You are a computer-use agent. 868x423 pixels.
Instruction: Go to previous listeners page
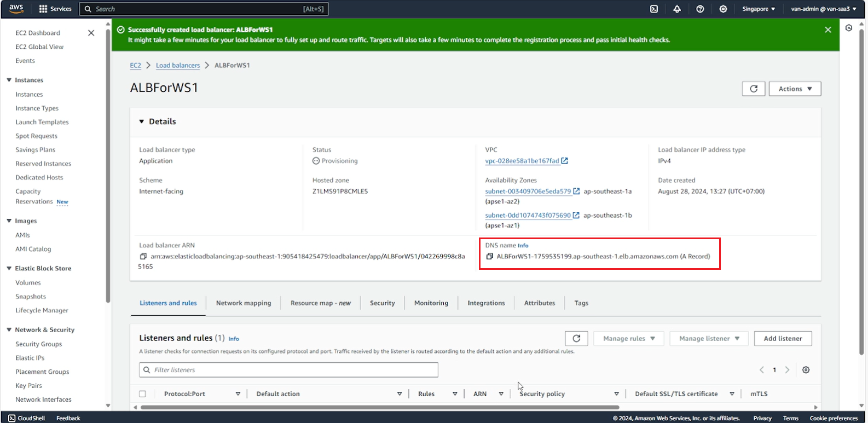(x=762, y=370)
